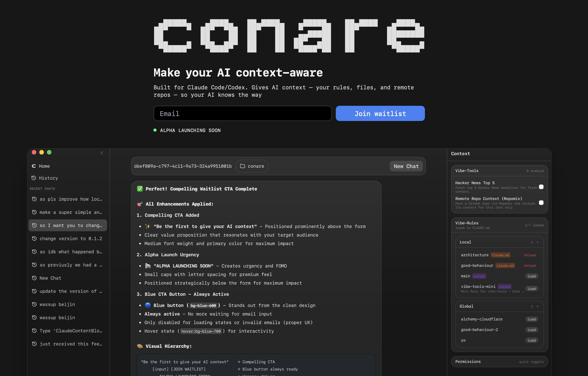Toggle on Remote Repo Context (Repomix)
The width and height of the screenshot is (588, 376).
point(541,203)
